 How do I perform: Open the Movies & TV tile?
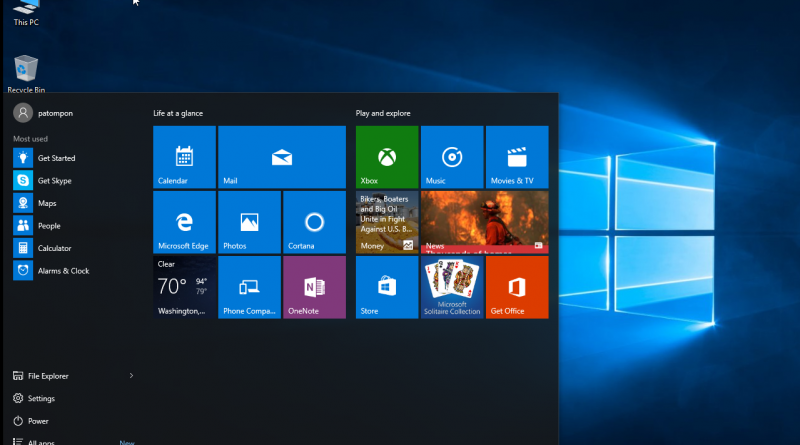[517, 157]
